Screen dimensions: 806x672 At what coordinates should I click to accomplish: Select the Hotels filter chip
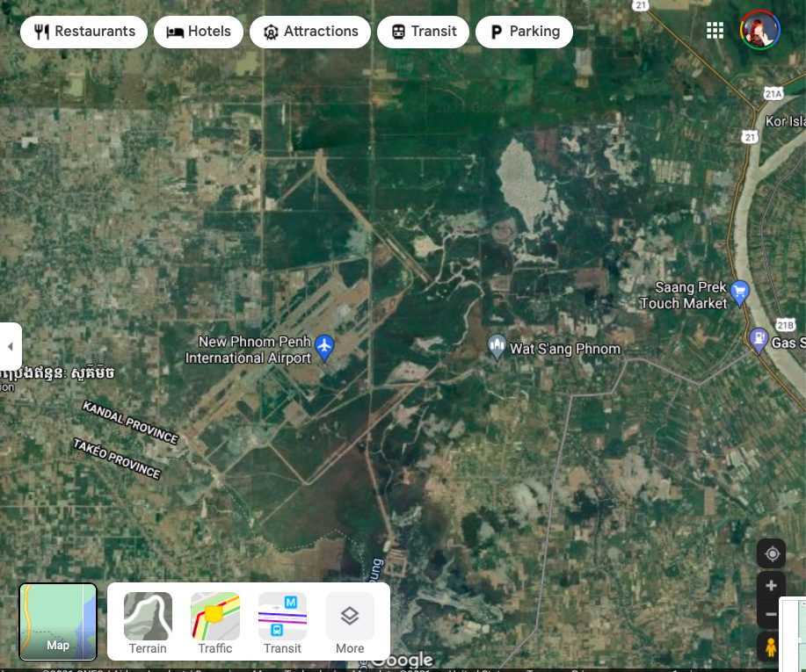198,32
